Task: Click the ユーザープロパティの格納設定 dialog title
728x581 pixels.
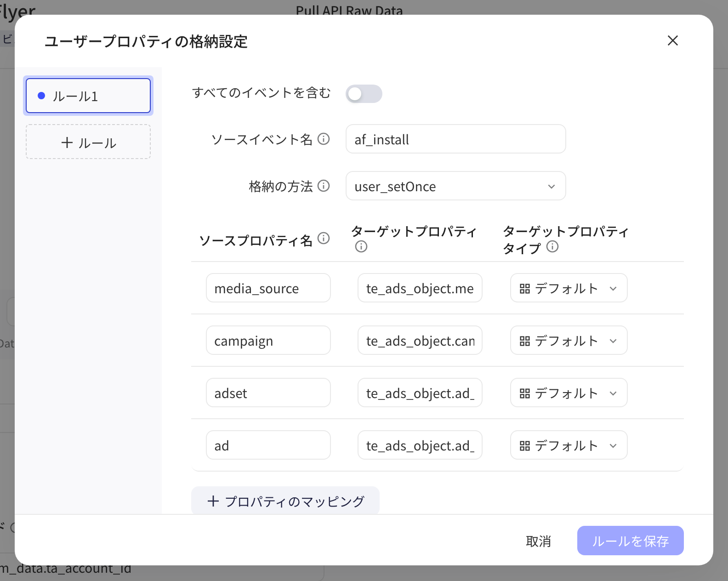Action: 146,41
